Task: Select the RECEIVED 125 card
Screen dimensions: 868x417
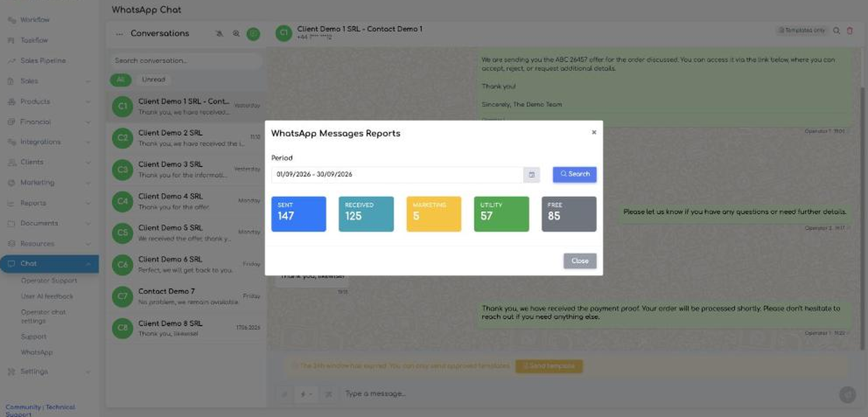Action: pos(366,214)
